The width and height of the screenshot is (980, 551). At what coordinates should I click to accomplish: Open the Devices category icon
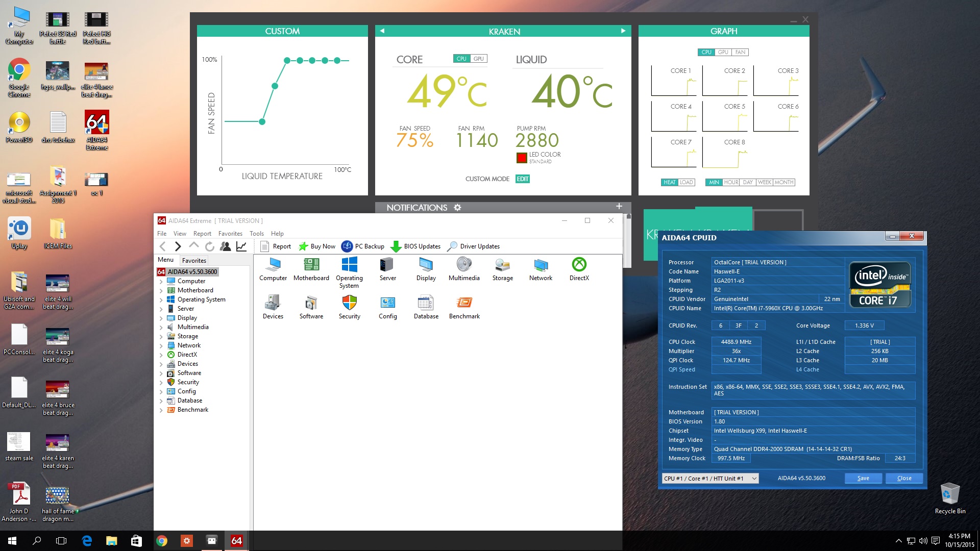point(273,307)
